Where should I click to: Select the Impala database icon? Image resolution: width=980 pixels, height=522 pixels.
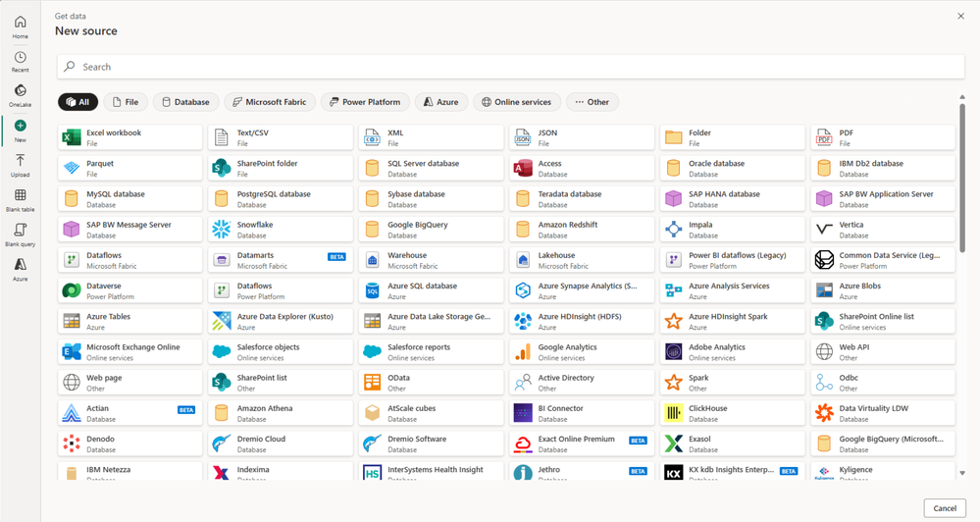[674, 230]
